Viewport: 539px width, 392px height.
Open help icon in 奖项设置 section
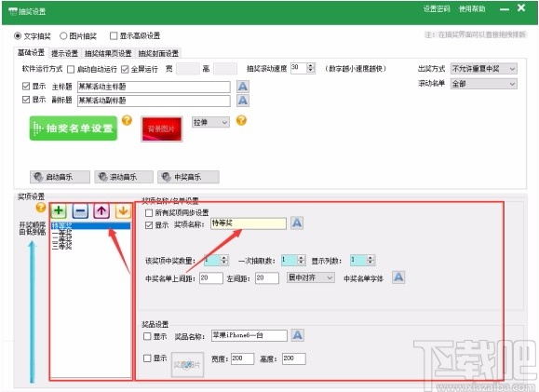41,208
